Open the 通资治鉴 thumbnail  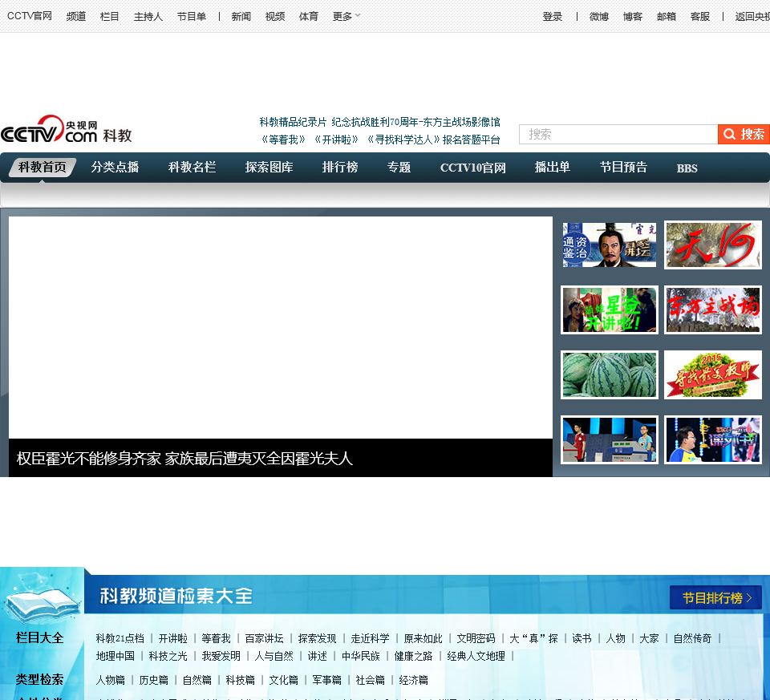coord(610,245)
